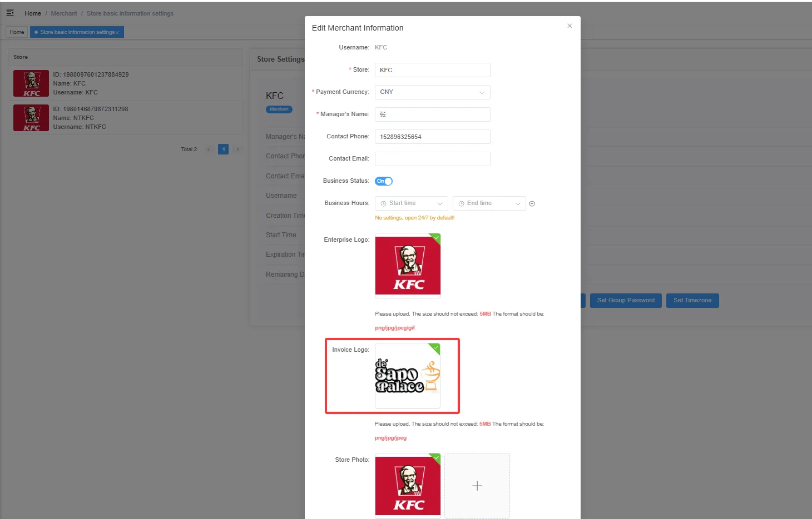Close the Store basic information settings tab
This screenshot has height=519, width=812.
(x=117, y=33)
